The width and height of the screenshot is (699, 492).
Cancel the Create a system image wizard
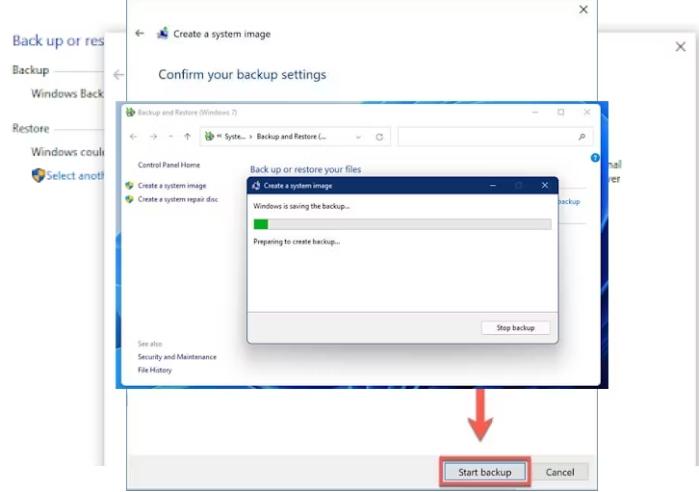click(560, 472)
